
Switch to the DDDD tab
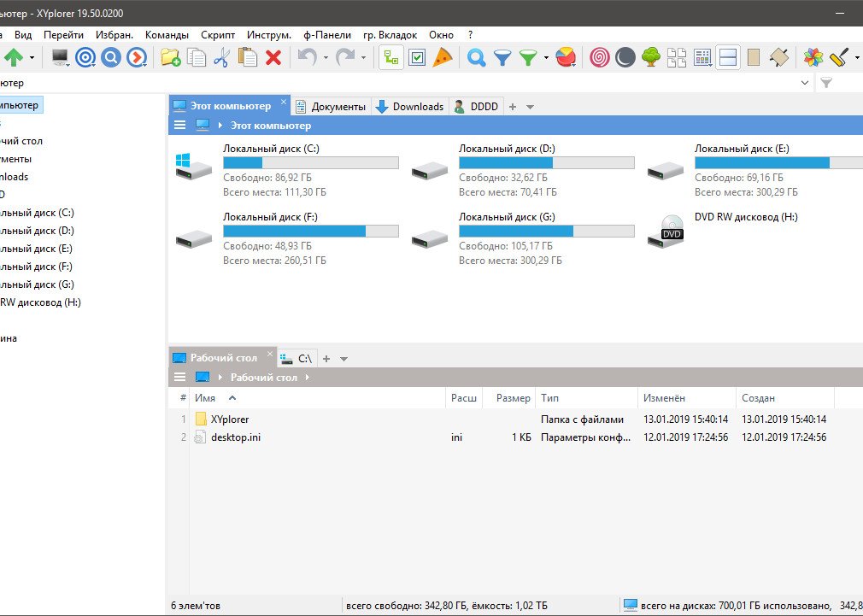477,106
